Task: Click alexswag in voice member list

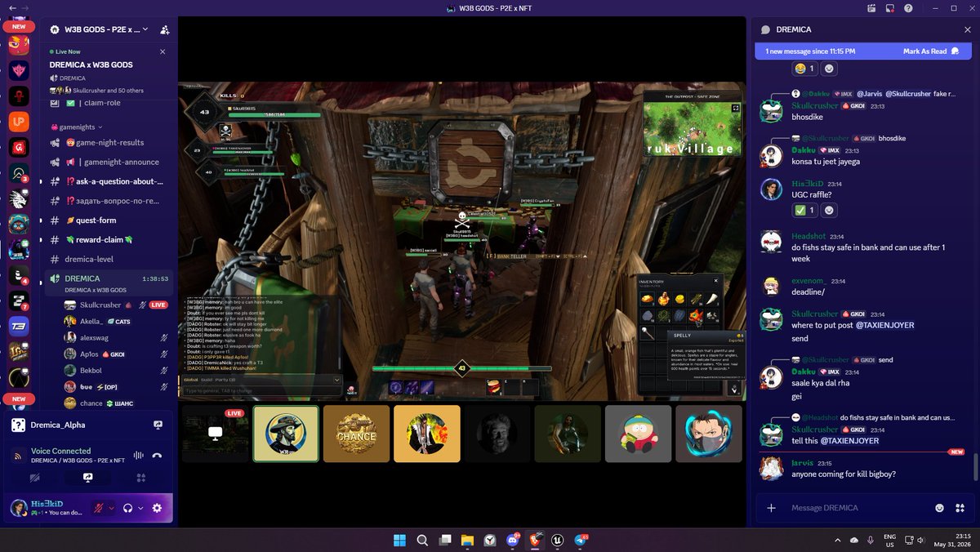Action: point(117,338)
